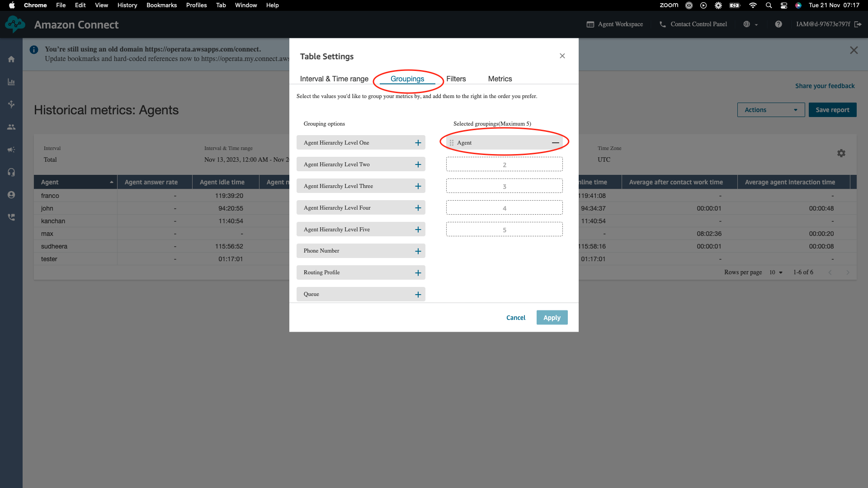Switch to Interval & Time range tab
This screenshot has width=868, height=488.
click(334, 79)
